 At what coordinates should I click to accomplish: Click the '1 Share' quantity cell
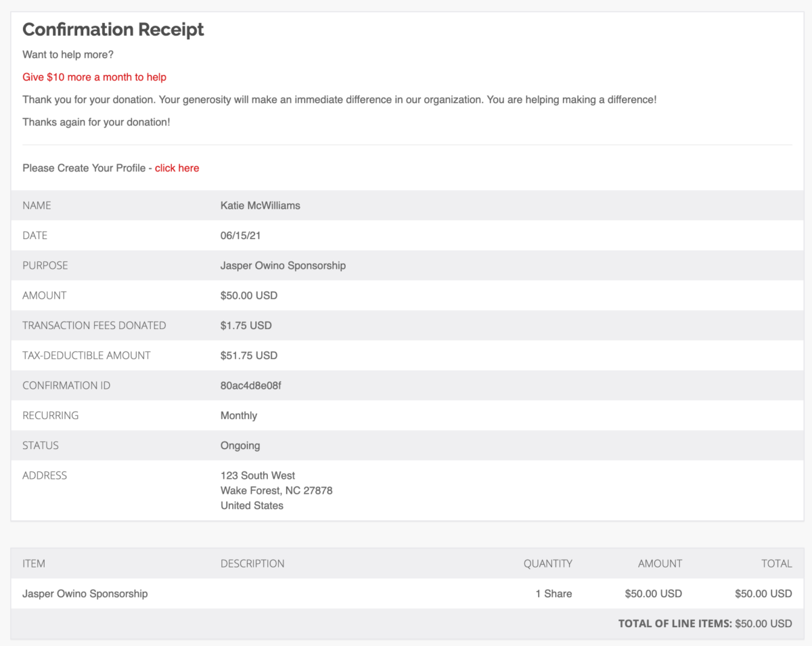click(x=554, y=593)
